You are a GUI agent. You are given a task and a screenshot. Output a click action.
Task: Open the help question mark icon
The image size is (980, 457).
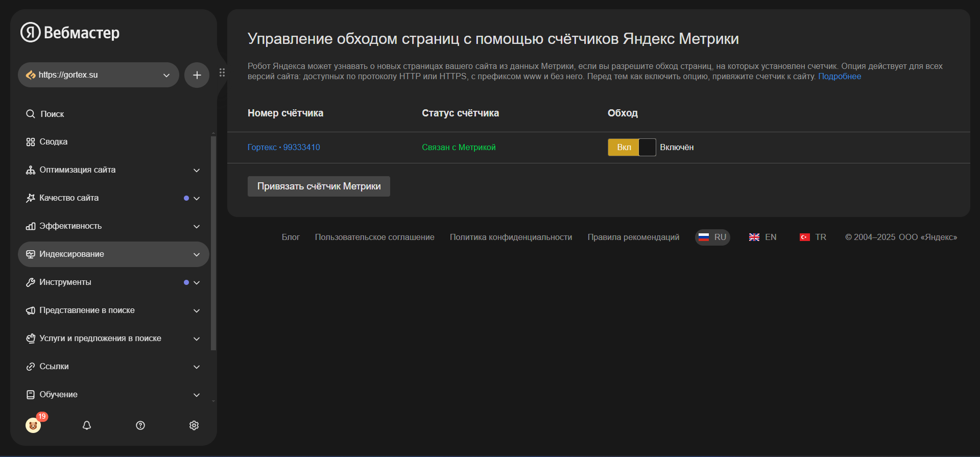[x=140, y=425]
